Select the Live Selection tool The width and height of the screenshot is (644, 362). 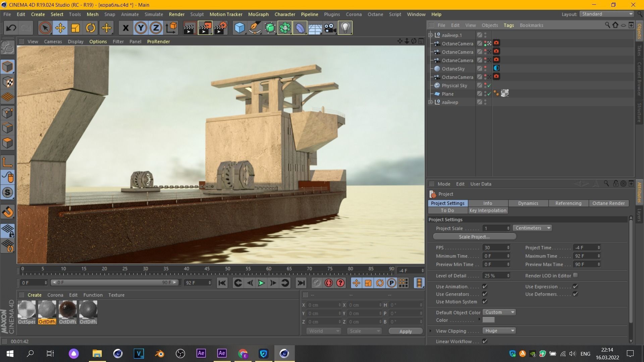(x=45, y=28)
